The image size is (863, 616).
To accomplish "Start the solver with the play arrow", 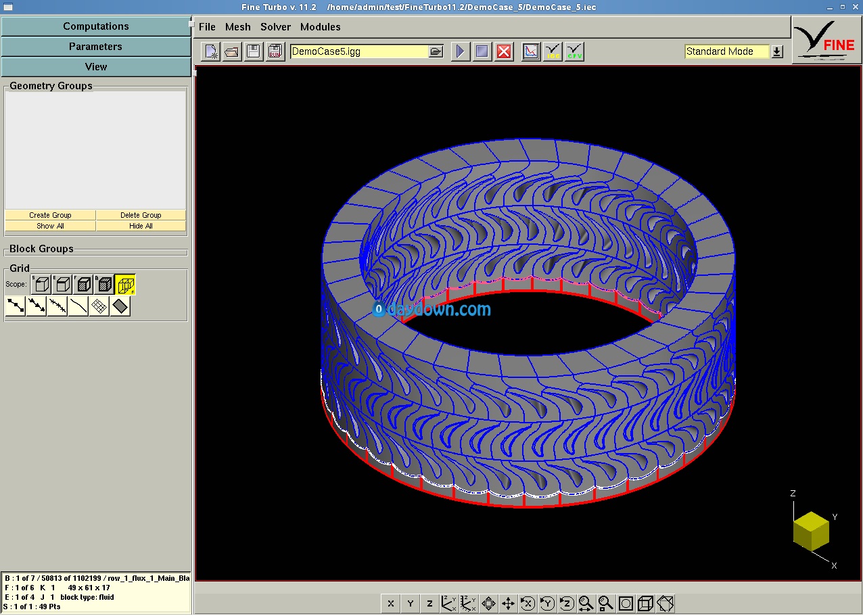I will tap(461, 51).
